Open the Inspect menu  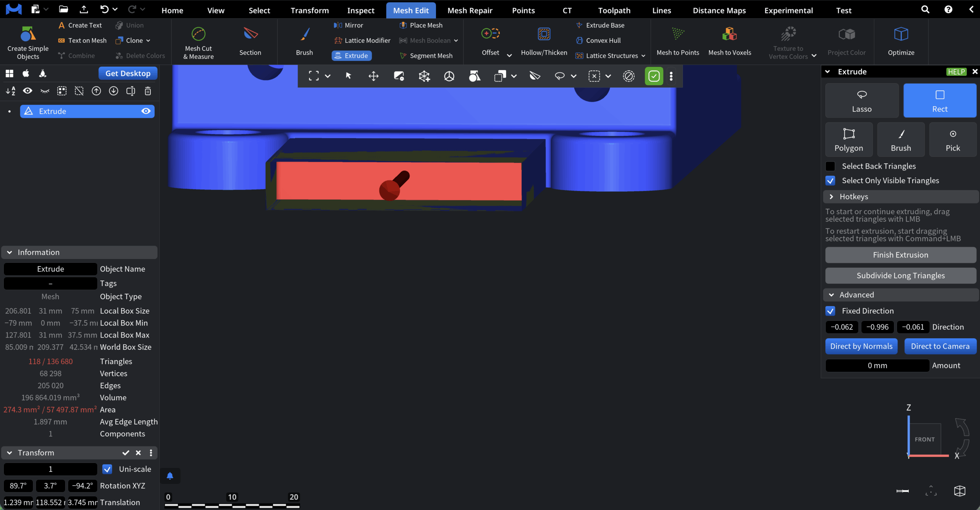[x=360, y=10]
